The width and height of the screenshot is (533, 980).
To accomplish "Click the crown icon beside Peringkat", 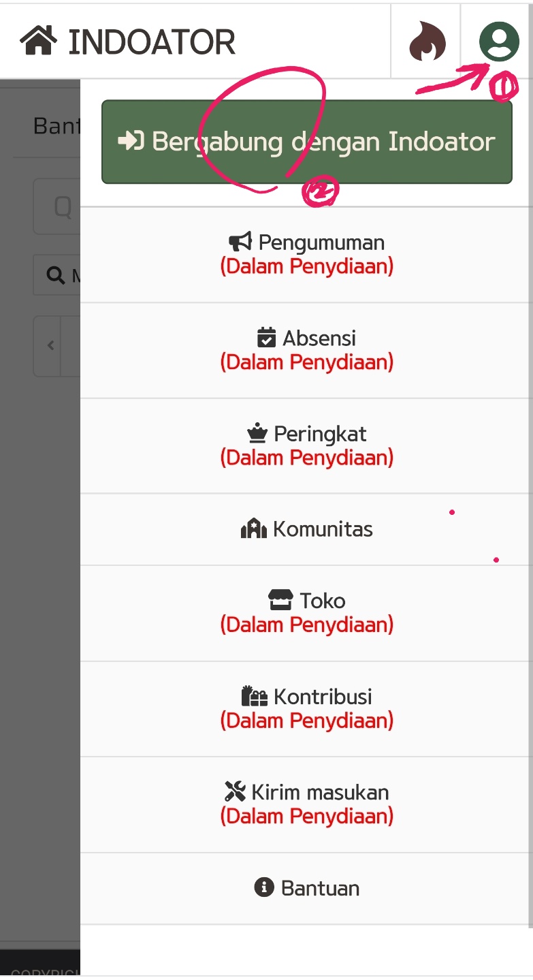I will click(257, 433).
